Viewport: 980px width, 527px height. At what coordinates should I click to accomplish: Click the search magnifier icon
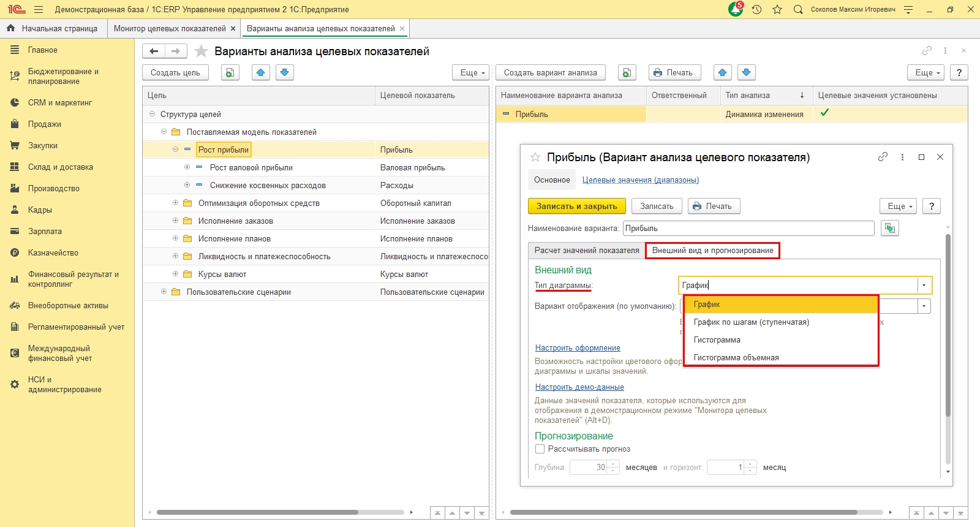[x=798, y=9]
